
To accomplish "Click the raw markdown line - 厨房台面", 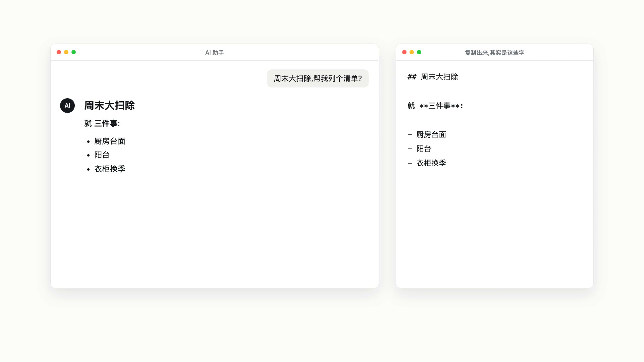I will [427, 135].
